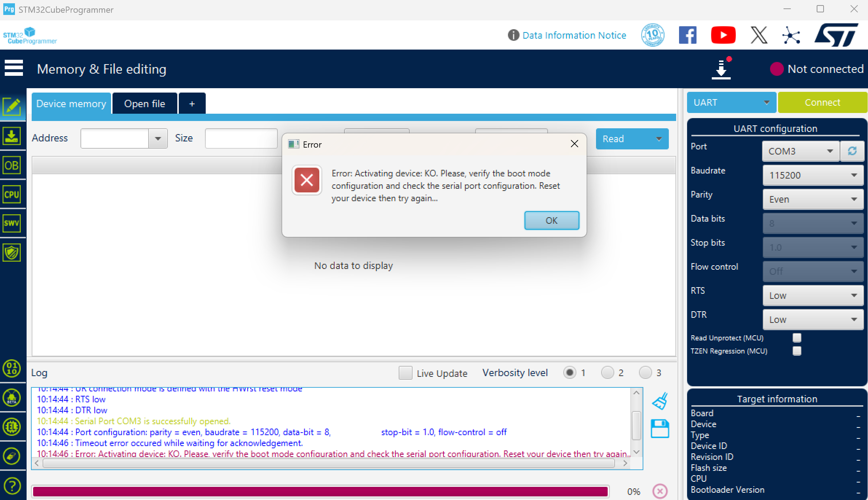The height and width of the screenshot is (500, 868).
Task: Tick the Read Unprotect (MCU) checkbox
Action: coord(797,338)
